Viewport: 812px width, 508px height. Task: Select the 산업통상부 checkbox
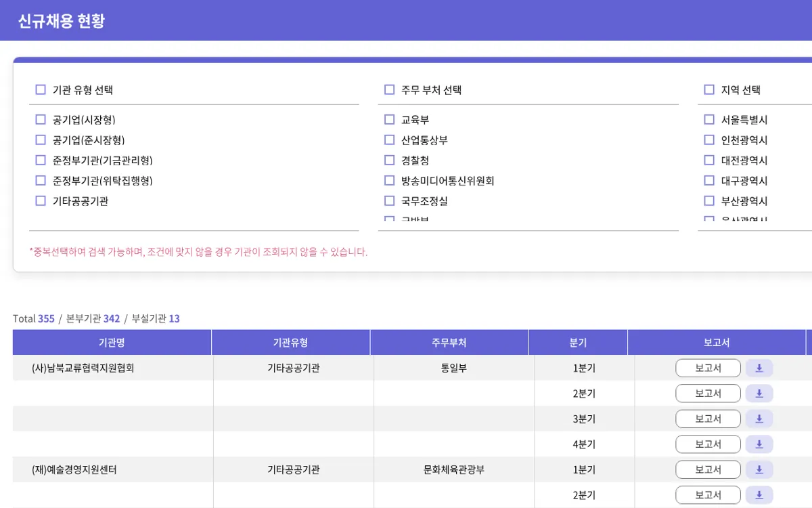pos(389,140)
